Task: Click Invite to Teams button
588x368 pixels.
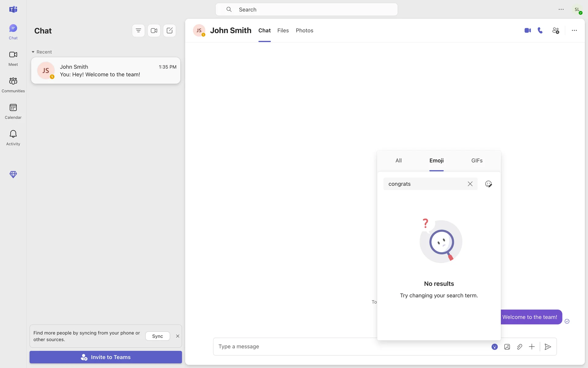Action: [x=106, y=357]
